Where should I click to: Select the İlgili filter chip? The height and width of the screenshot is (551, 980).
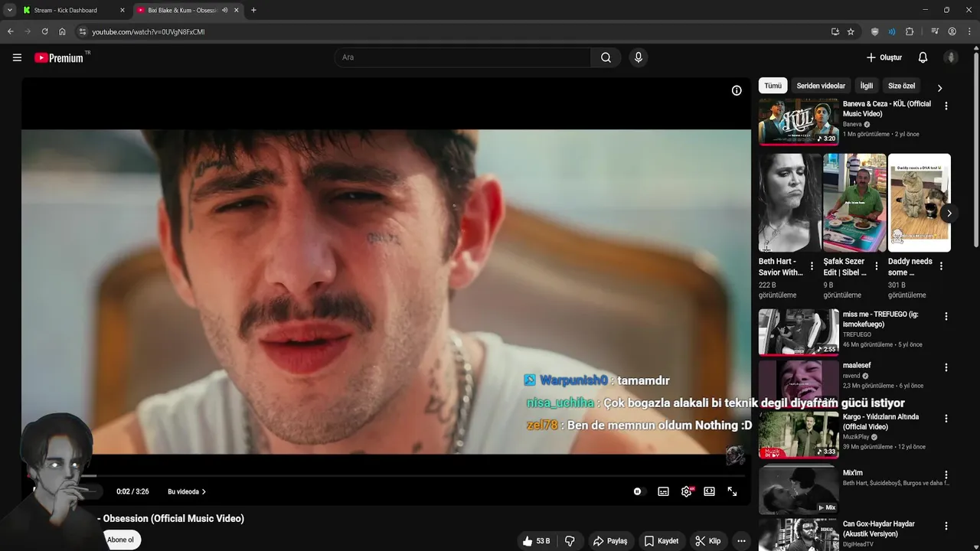point(866,86)
